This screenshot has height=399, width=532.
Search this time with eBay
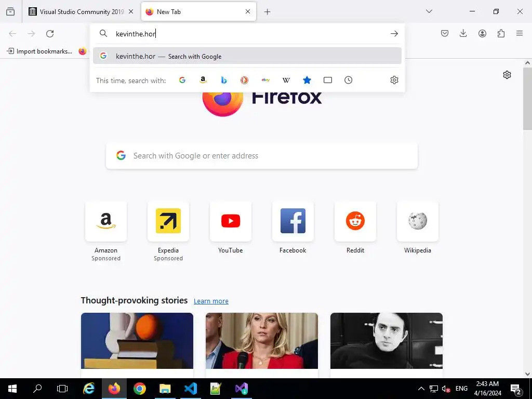(265, 80)
